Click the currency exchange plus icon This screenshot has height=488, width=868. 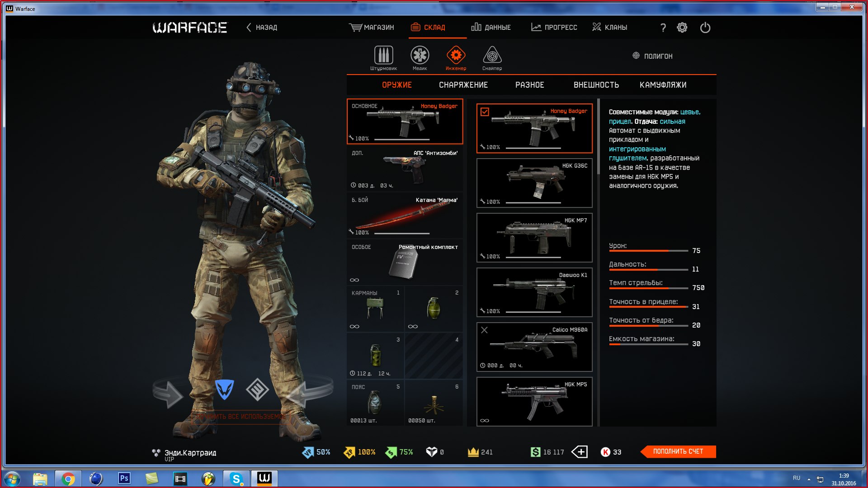click(580, 452)
